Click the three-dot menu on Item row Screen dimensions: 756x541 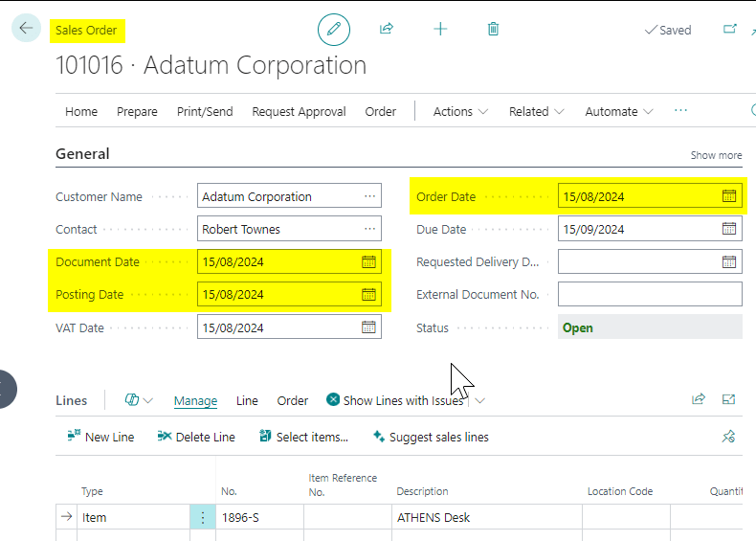[202, 518]
